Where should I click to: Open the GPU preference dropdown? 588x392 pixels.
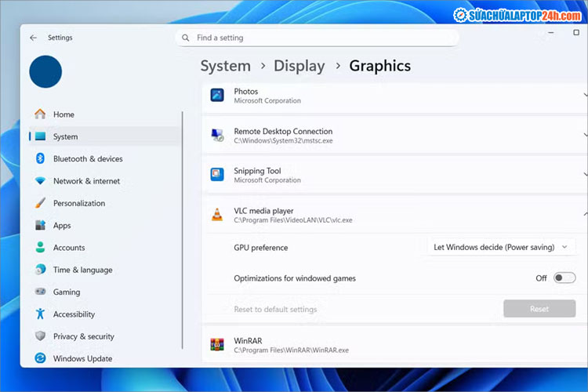point(502,247)
